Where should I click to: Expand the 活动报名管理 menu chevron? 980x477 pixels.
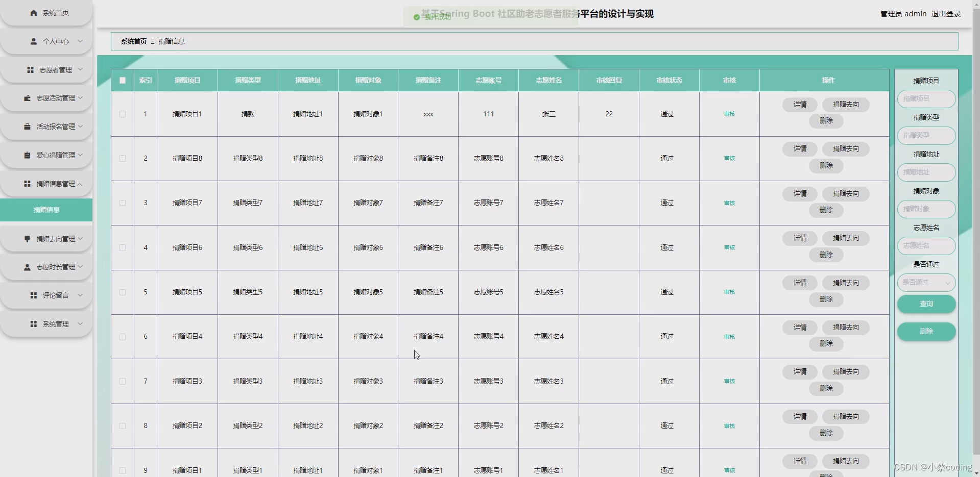coord(80,127)
